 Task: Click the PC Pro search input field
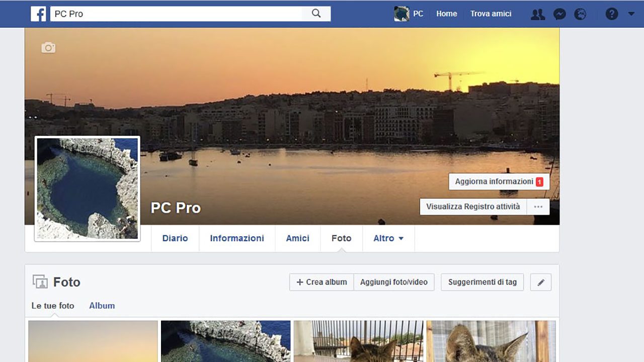[x=176, y=14]
